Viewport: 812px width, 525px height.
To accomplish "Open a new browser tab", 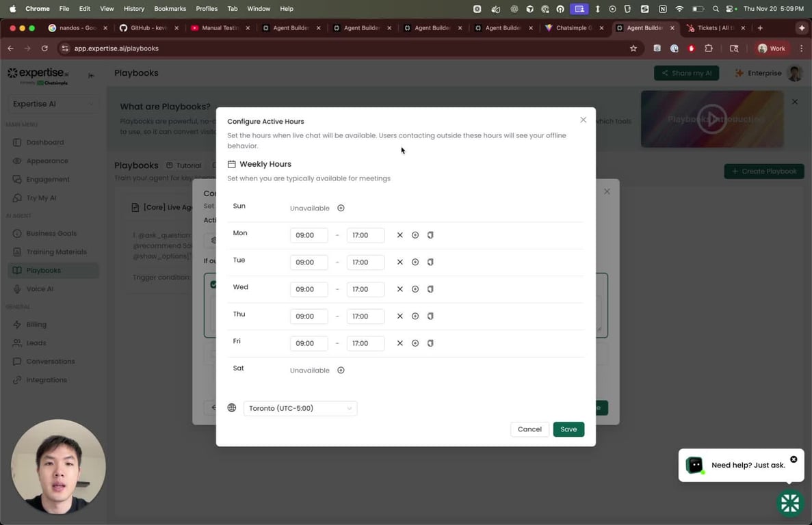I will click(760, 28).
